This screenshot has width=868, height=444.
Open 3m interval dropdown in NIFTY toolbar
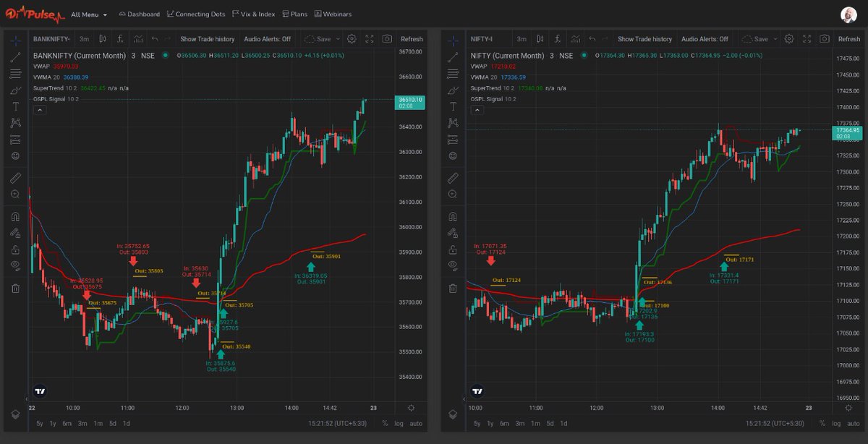[521, 39]
